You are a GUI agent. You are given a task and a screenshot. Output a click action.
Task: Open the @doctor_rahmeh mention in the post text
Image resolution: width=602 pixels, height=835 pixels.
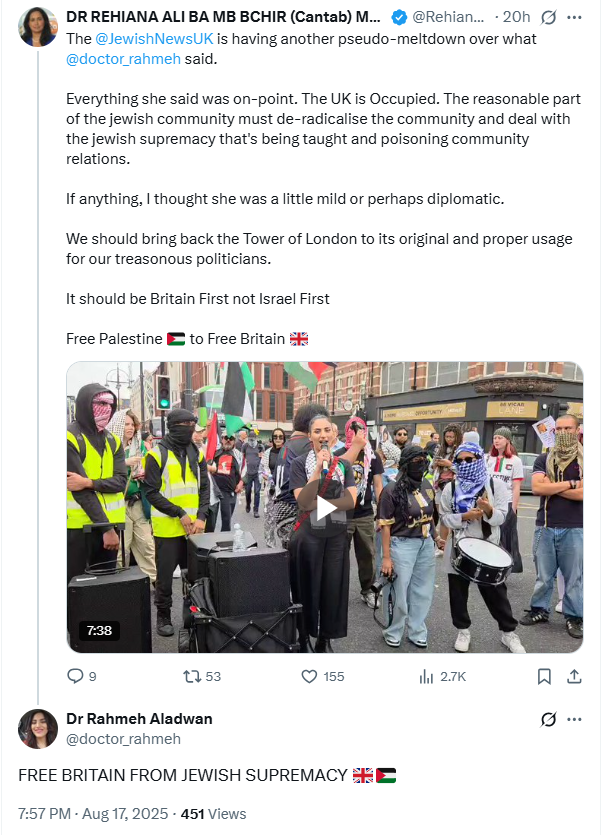point(123,59)
